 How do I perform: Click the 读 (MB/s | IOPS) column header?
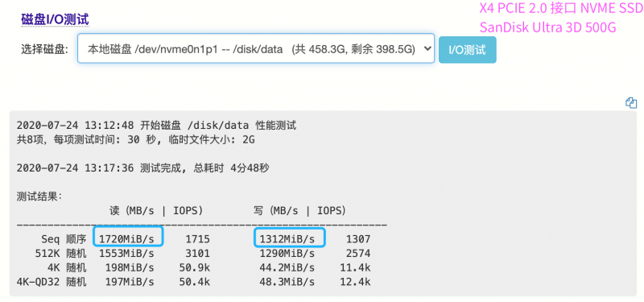coord(156,210)
